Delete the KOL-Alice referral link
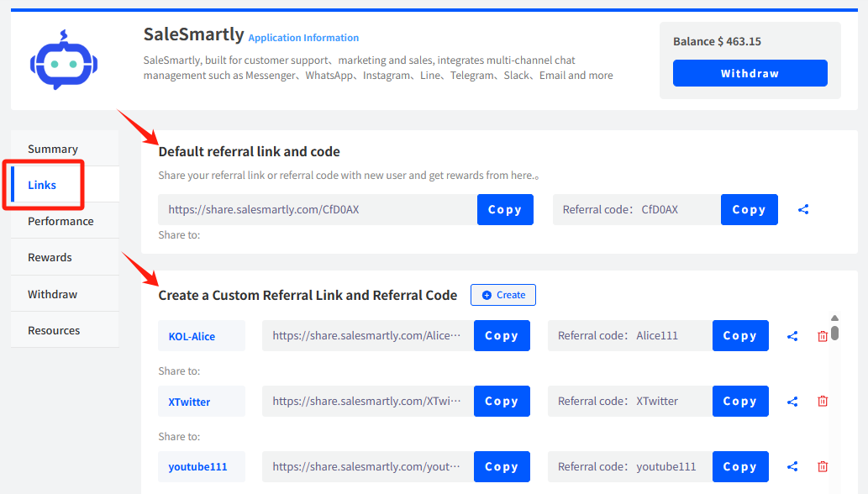This screenshot has height=494, width=868. (823, 336)
